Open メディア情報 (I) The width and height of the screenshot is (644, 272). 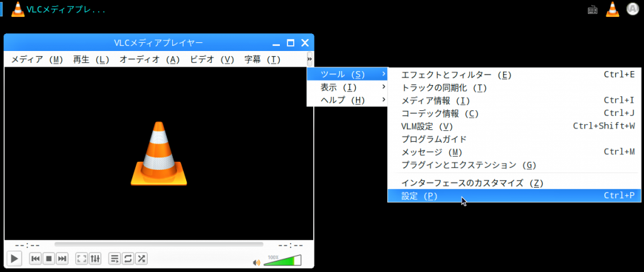514,100
